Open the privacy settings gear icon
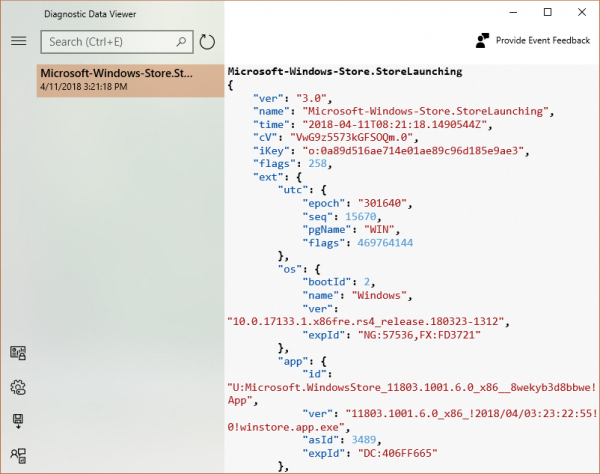This screenshot has height=474, width=600. [18, 387]
